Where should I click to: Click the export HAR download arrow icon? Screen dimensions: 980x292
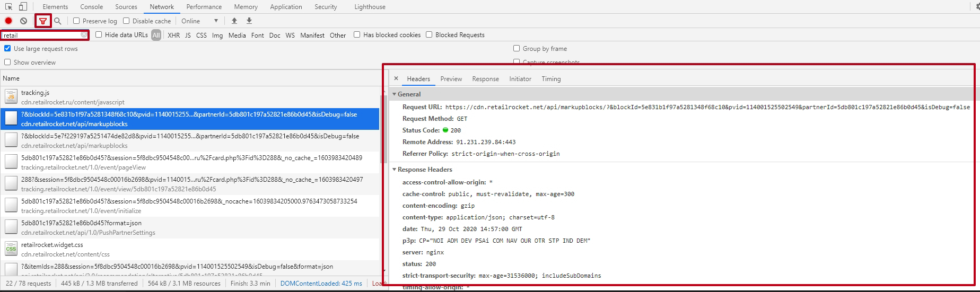click(x=249, y=21)
